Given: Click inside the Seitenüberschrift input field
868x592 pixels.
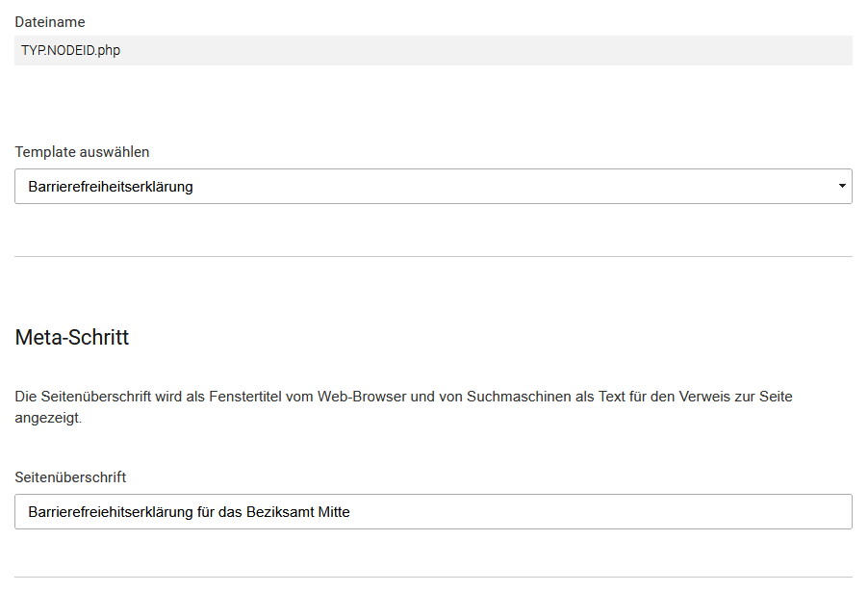Looking at the screenshot, I should click(x=433, y=511).
